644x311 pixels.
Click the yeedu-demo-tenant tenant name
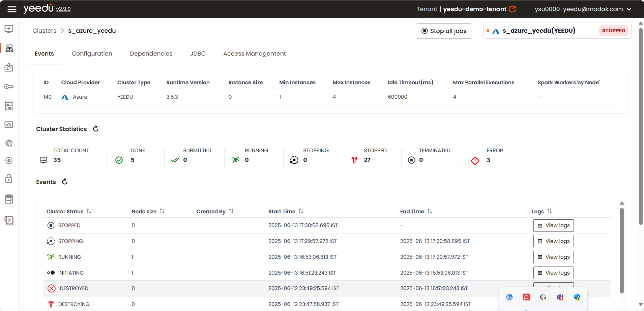pyautogui.click(x=475, y=9)
